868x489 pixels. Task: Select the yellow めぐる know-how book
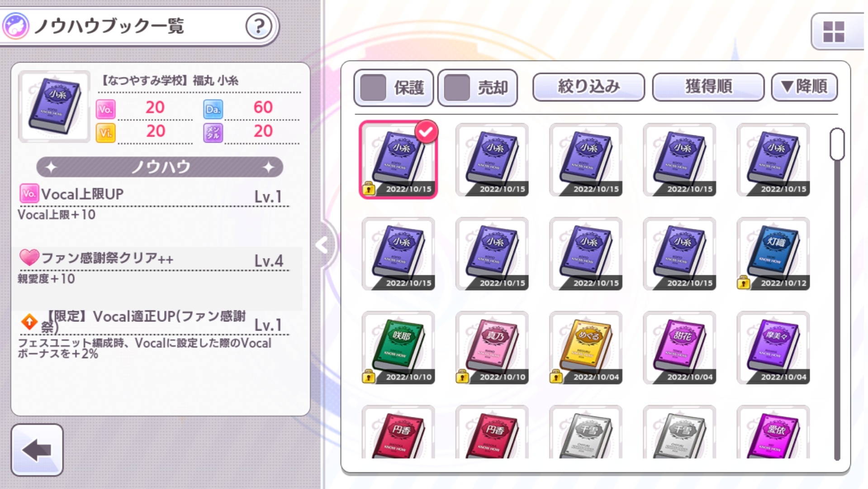click(x=586, y=348)
